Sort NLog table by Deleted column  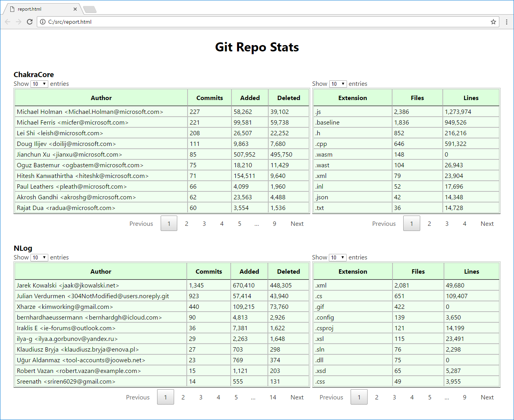coord(288,271)
